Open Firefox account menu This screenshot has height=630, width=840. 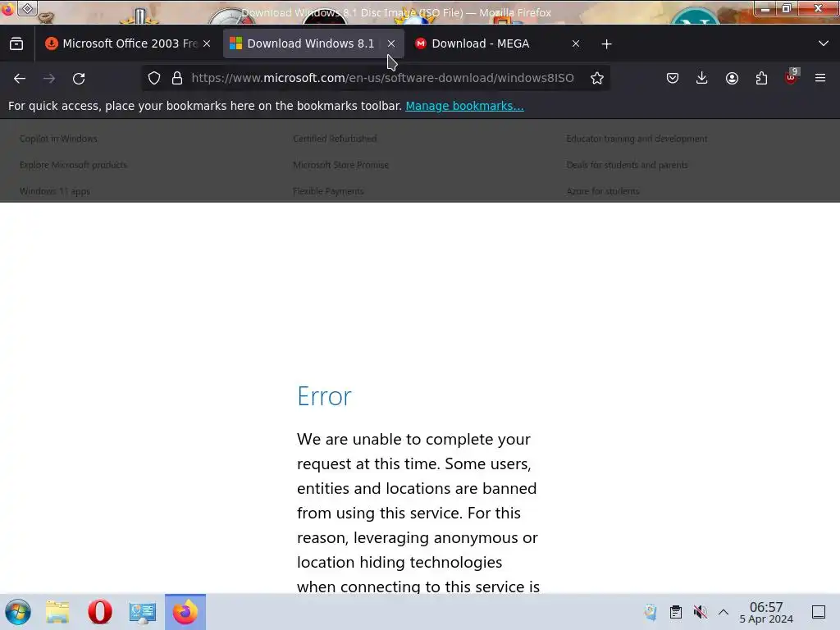coord(732,78)
